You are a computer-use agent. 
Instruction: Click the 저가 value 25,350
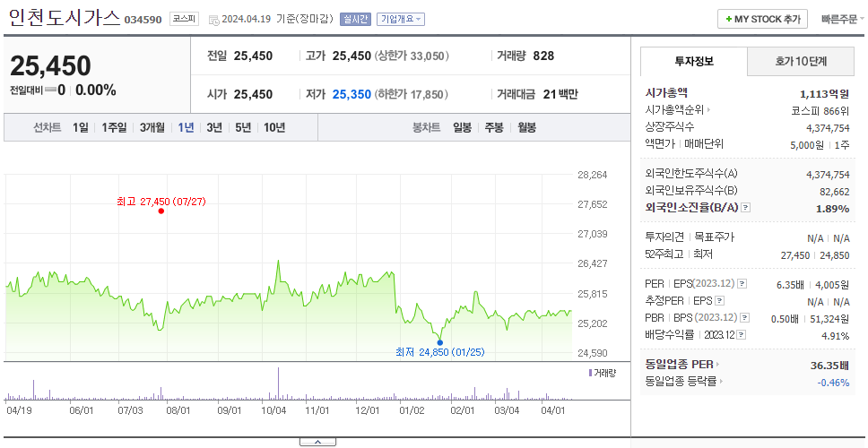pyautogui.click(x=352, y=95)
